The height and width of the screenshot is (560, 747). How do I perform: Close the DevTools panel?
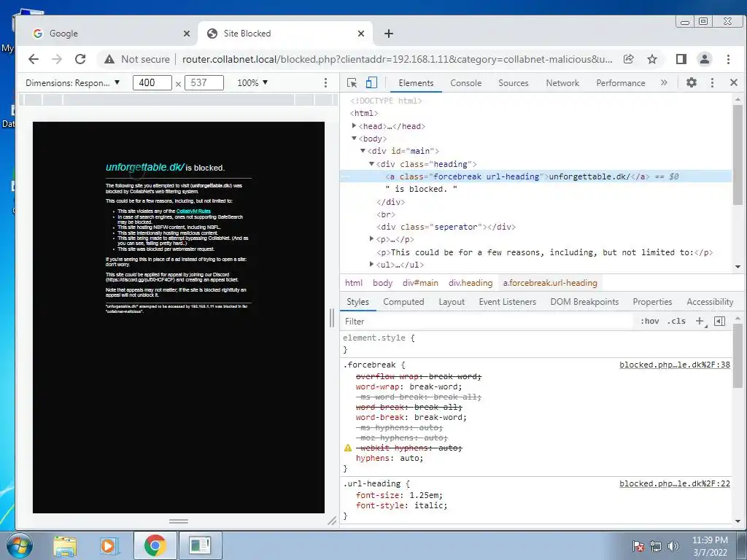click(x=734, y=82)
